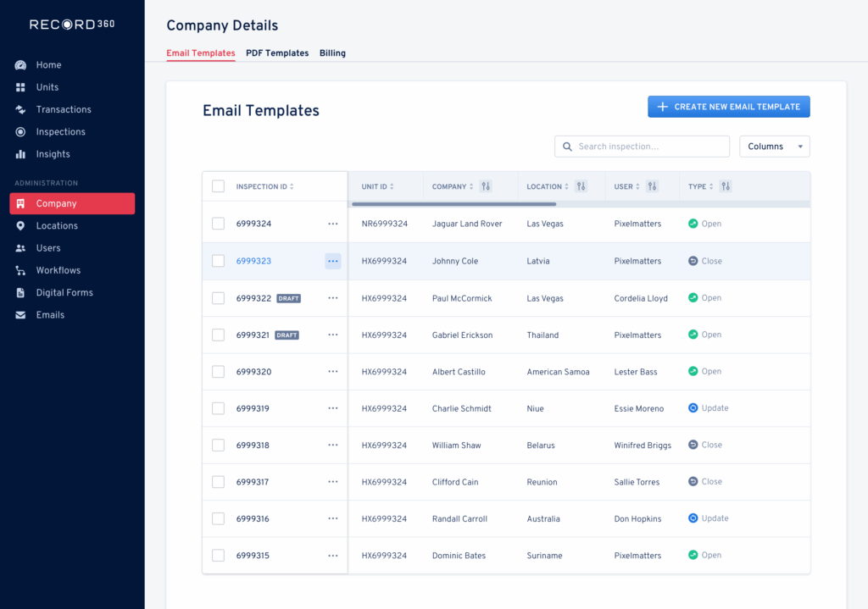The width and height of the screenshot is (868, 609).
Task: Open the Type column filter icon
Action: point(726,186)
